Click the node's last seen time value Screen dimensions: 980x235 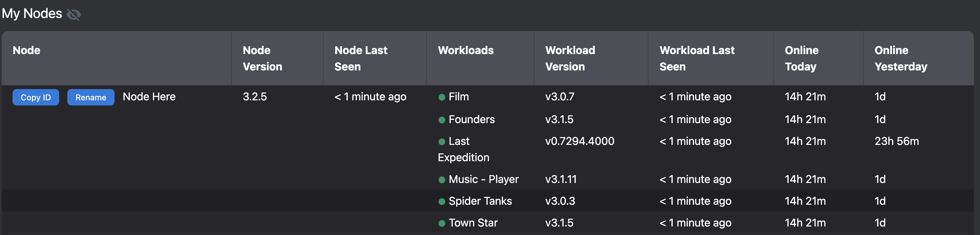[370, 97]
